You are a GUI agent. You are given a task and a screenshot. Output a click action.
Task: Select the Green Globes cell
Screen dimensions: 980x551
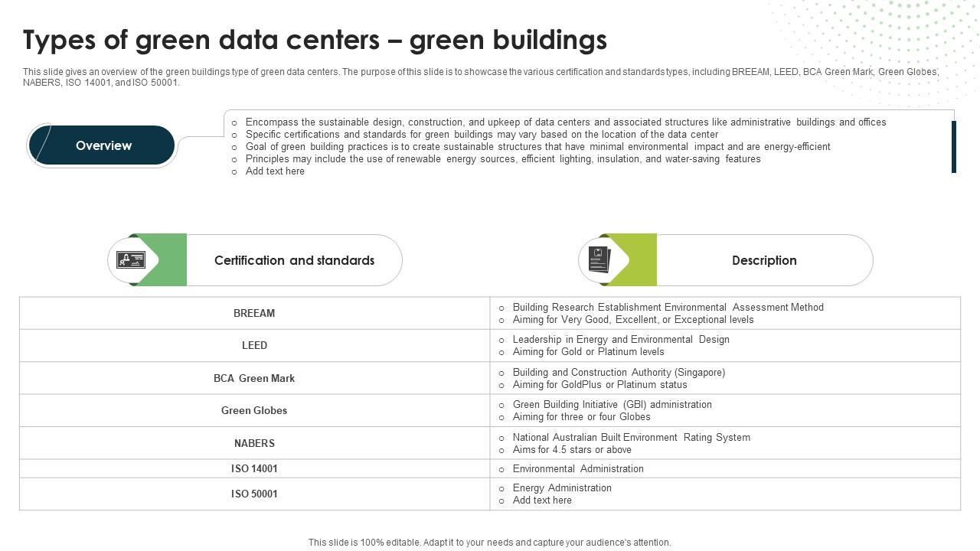pyautogui.click(x=254, y=410)
